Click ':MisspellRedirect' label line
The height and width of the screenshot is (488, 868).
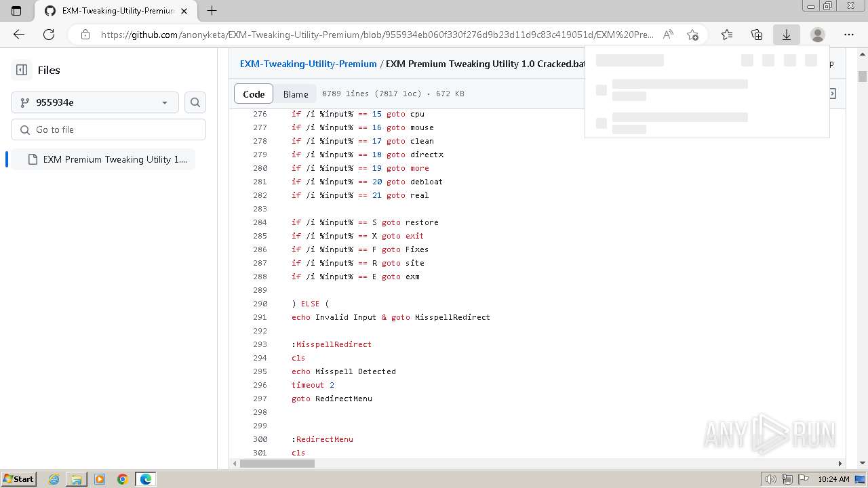click(332, 344)
